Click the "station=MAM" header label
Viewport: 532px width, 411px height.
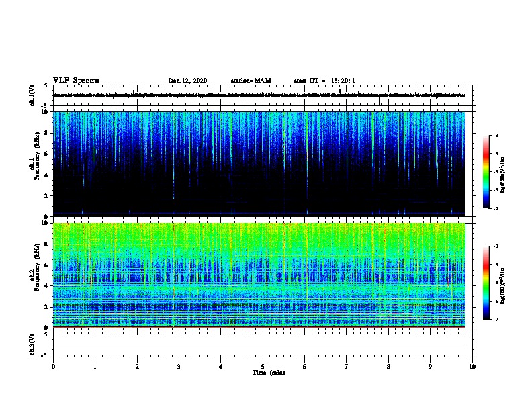click(251, 81)
